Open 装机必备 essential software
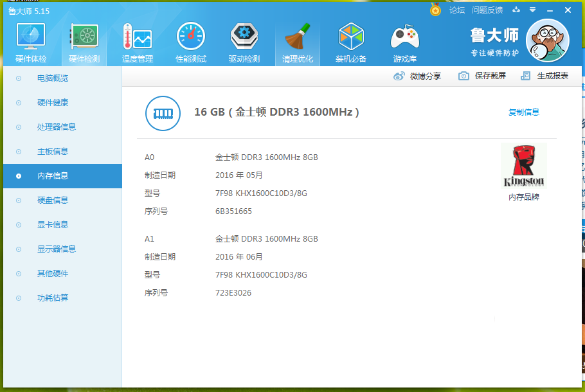 (x=351, y=43)
